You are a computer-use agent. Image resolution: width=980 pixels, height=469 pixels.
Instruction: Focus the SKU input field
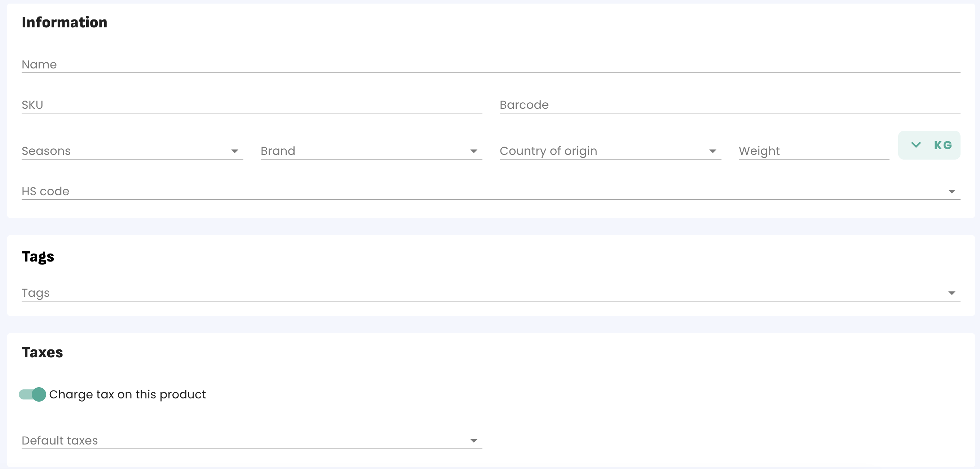point(251,105)
